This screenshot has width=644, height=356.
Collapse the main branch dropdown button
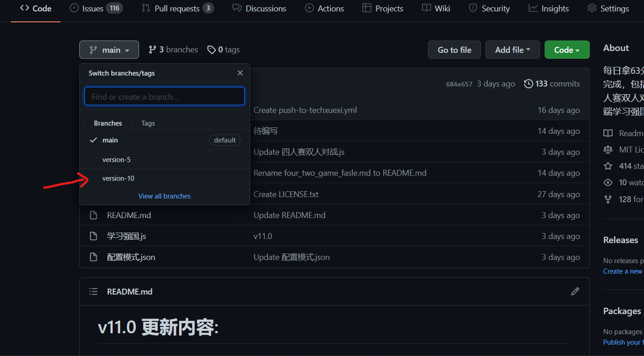click(x=109, y=50)
